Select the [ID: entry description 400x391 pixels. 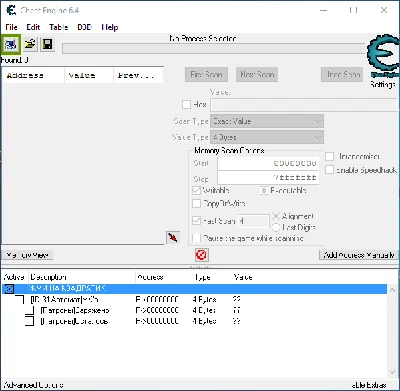pyautogui.click(x=64, y=299)
